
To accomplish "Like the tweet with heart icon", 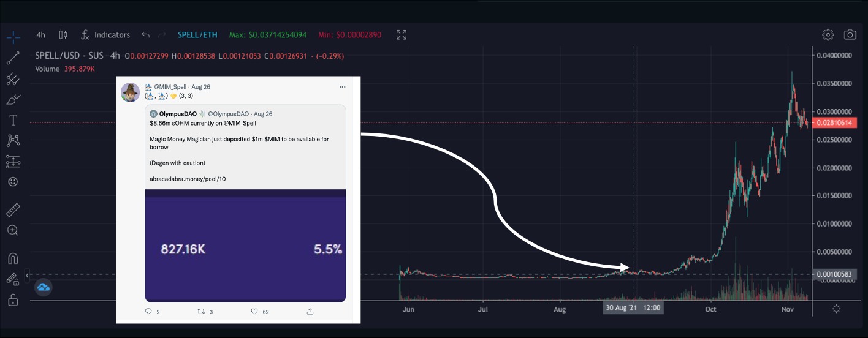I will (x=254, y=311).
